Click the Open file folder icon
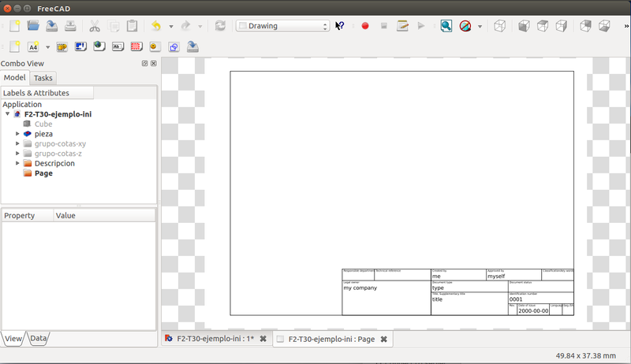Image resolution: width=631 pixels, height=364 pixels. pos(33,26)
